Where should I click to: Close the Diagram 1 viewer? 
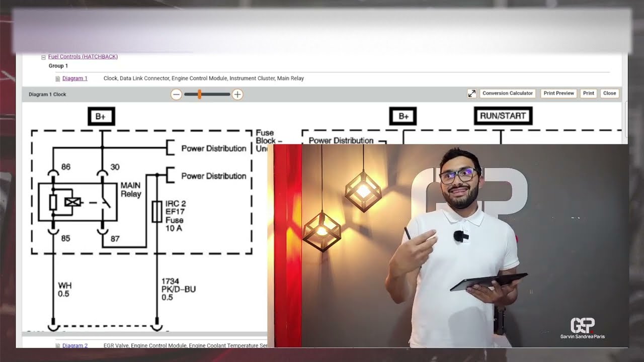[x=609, y=94]
